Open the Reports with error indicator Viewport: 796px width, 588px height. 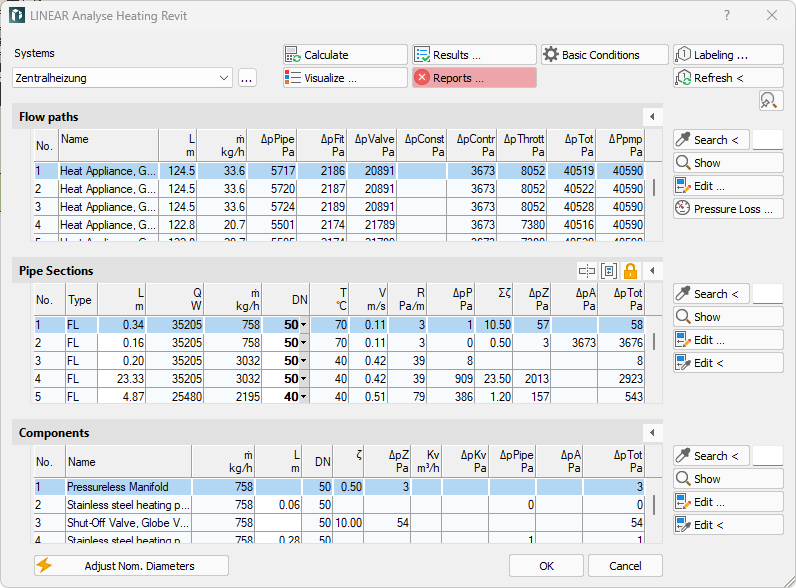pyautogui.click(x=474, y=78)
